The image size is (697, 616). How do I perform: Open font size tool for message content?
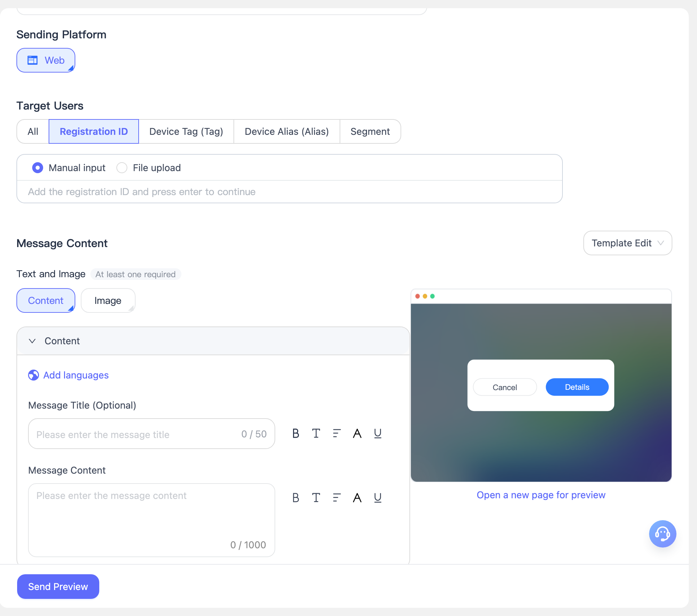click(x=316, y=498)
